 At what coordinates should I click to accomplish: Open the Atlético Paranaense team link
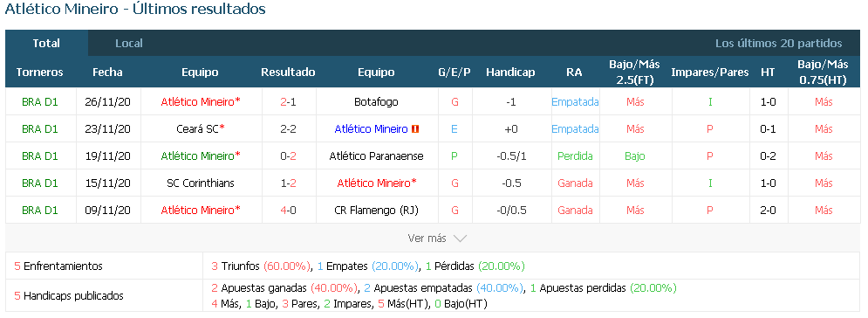377,156
